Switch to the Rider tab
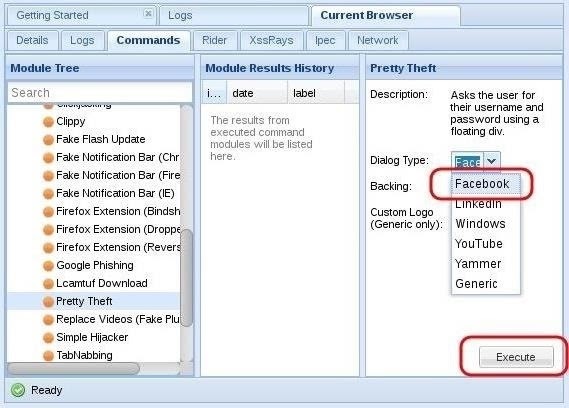This screenshot has width=569, height=408. click(x=214, y=40)
